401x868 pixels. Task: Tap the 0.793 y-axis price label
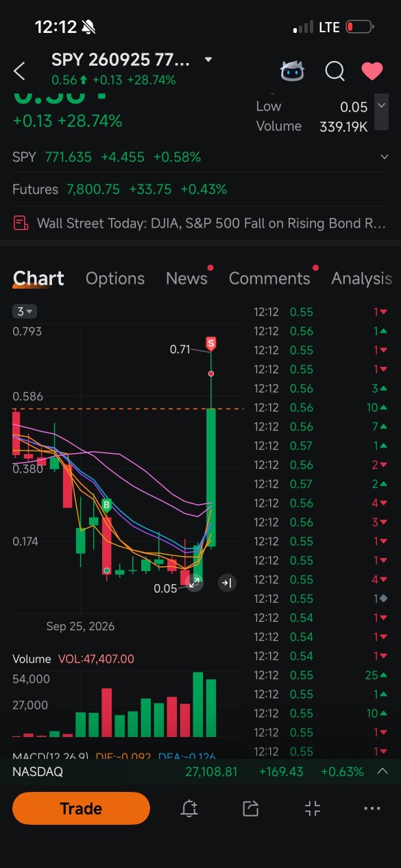tap(27, 331)
